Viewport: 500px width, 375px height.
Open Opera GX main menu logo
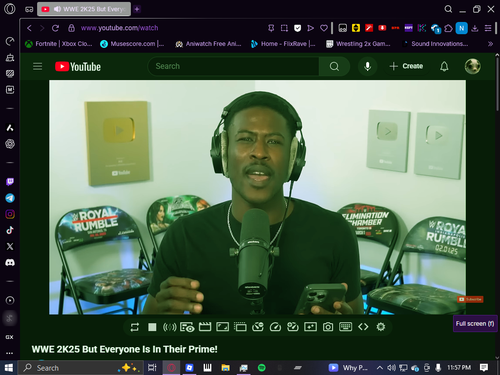coord(10,9)
